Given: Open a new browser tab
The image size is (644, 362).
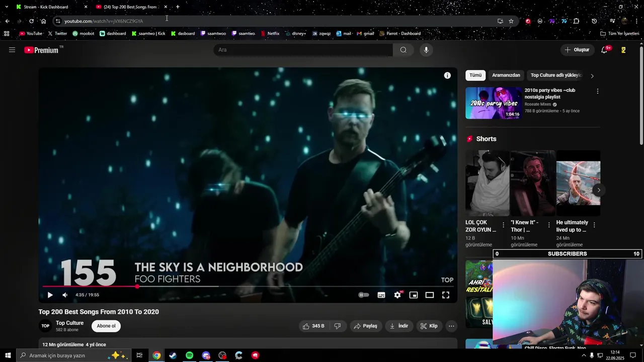Looking at the screenshot, I should pos(178,7).
